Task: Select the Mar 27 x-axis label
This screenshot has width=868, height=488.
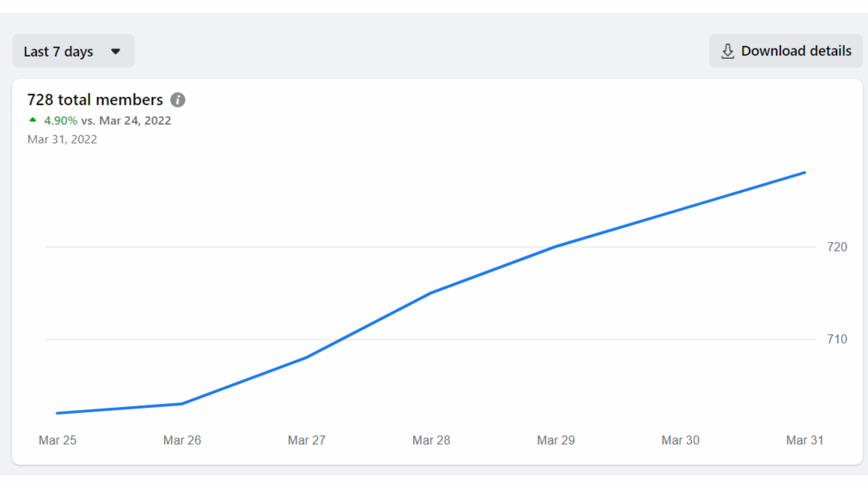Action: tap(307, 440)
